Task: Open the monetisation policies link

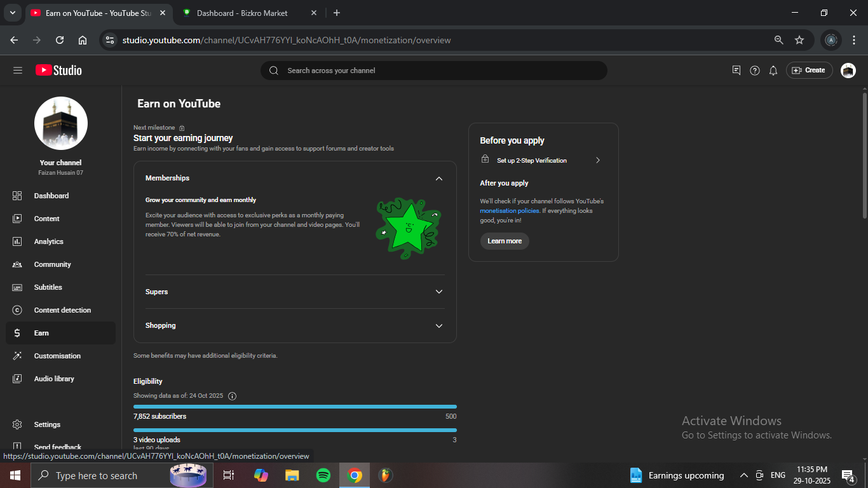Action: pos(509,211)
